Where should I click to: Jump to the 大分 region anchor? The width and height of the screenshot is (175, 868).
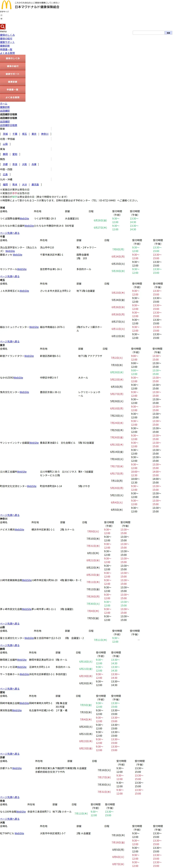(24, 185)
